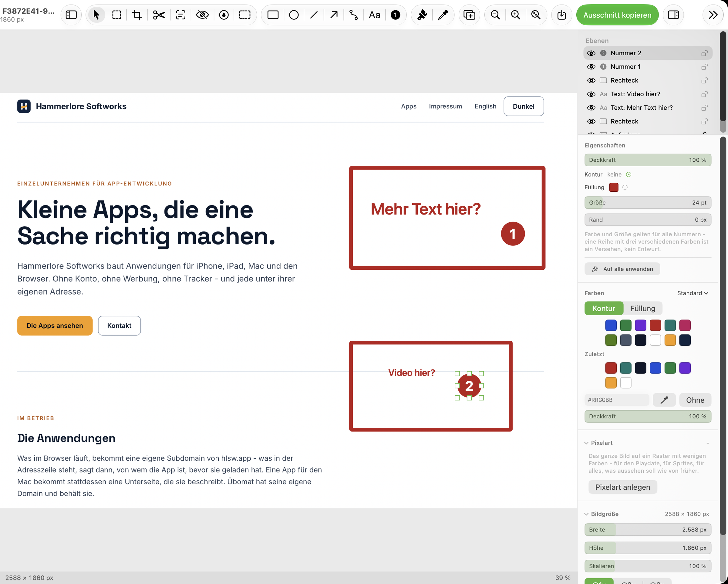Select the Kontur keine radio button

coord(629,175)
